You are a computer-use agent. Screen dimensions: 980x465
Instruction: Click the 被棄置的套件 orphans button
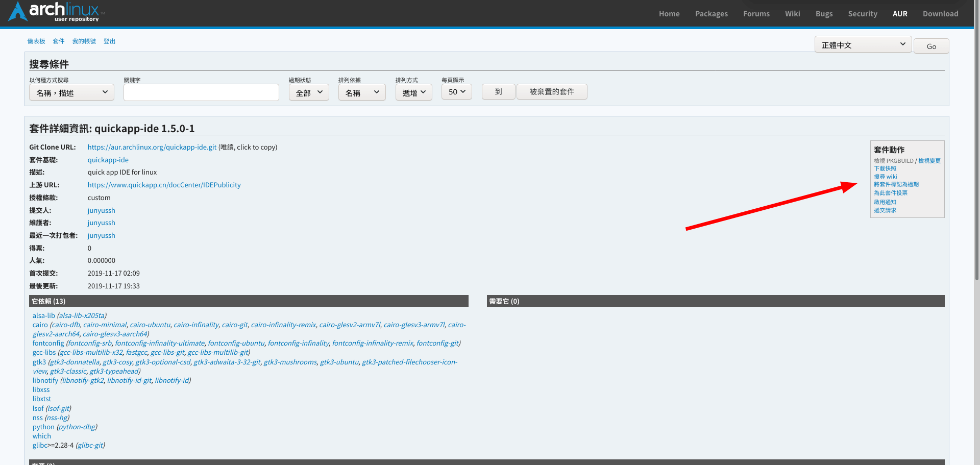[x=552, y=92]
